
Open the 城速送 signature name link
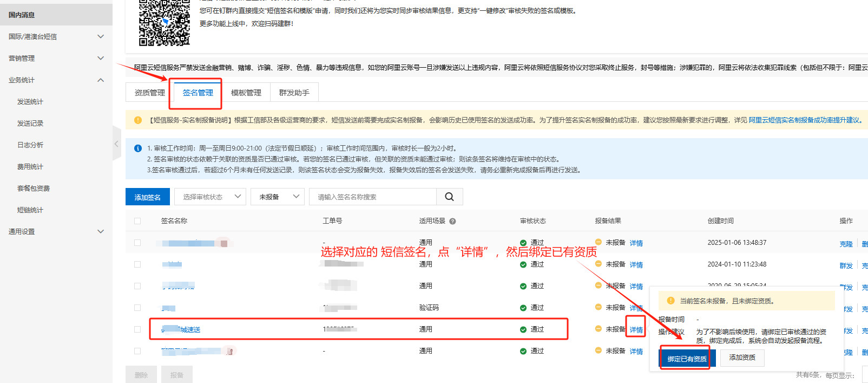(x=181, y=329)
